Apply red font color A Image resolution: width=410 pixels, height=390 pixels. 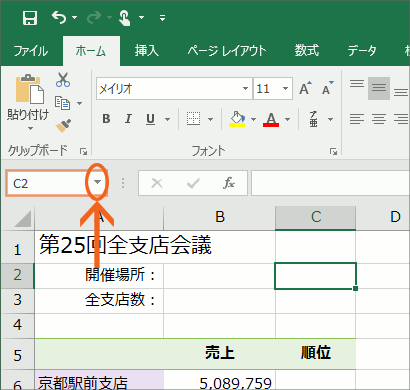click(271, 119)
